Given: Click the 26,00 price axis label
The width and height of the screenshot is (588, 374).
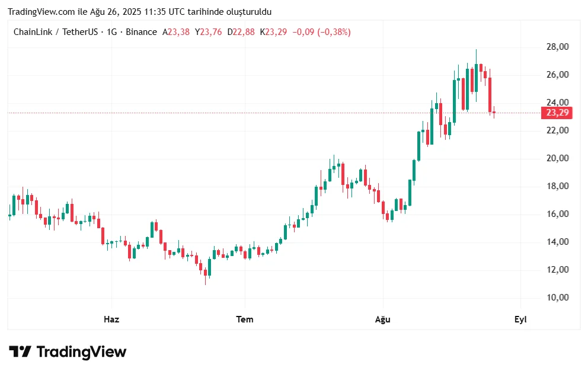Looking at the screenshot, I should point(558,75).
